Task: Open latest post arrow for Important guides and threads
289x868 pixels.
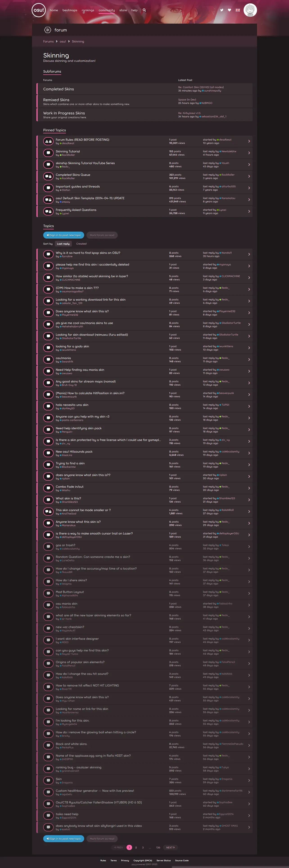Action: [249, 188]
